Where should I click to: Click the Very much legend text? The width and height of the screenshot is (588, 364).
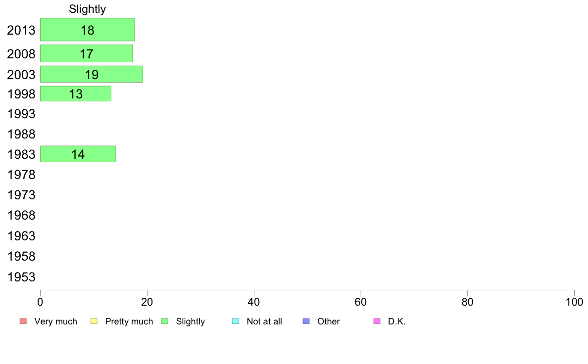[x=55, y=321]
